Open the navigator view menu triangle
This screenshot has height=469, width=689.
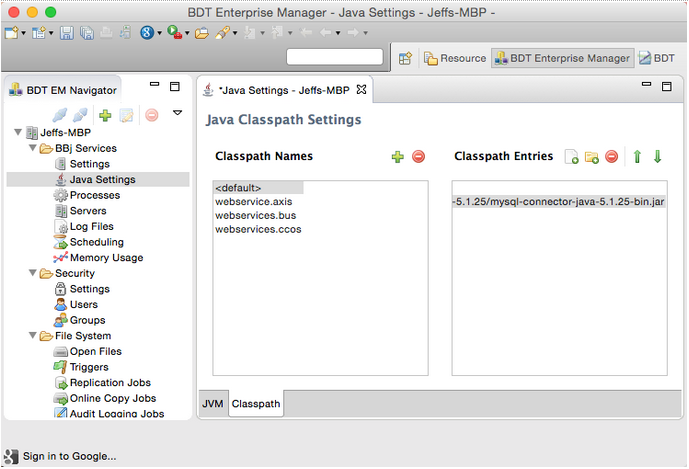(x=177, y=113)
